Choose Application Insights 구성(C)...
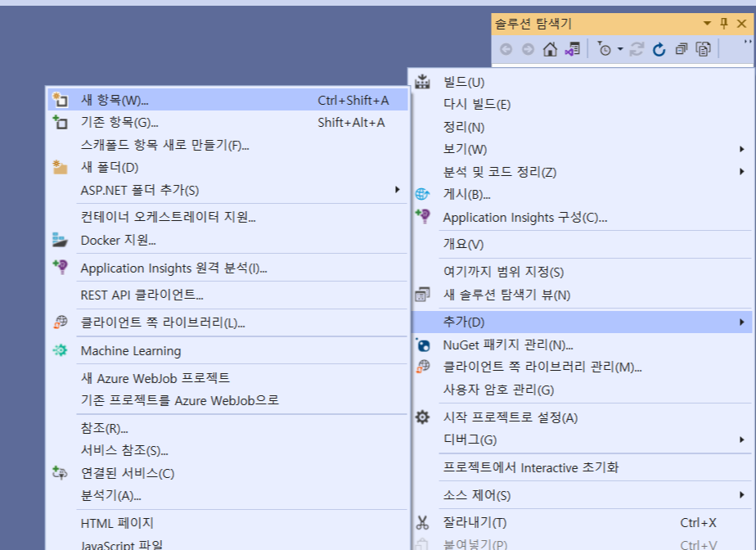Viewport: 756px width, 550px height. pyautogui.click(x=582, y=218)
